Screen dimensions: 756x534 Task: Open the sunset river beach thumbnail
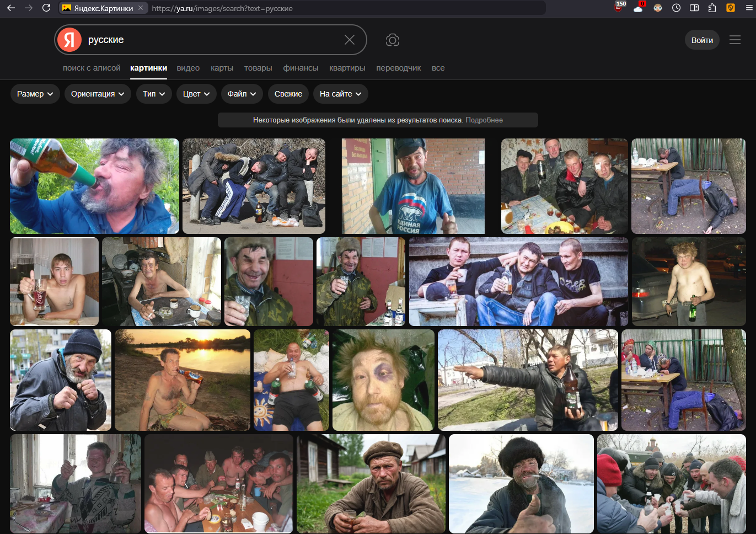[182, 380]
